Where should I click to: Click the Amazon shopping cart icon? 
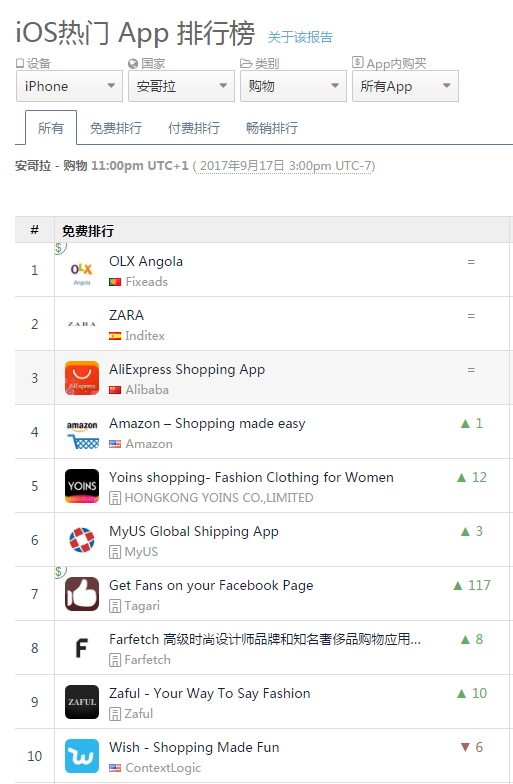pos(82,432)
